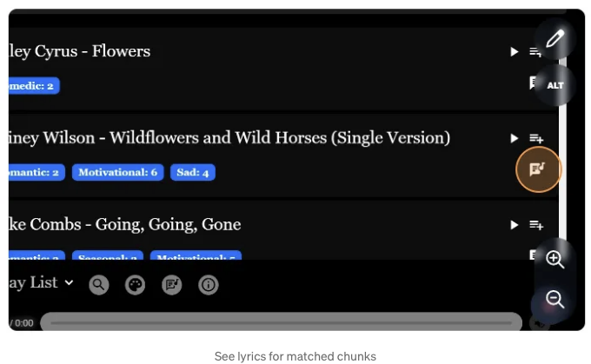Open the ALT text badge
The image size is (591, 364).
click(555, 85)
